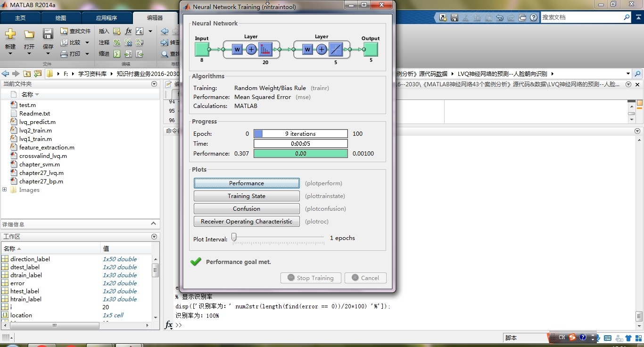The width and height of the screenshot is (644, 347).
Task: Click the Open (打开) folder icon
Action: [29, 34]
